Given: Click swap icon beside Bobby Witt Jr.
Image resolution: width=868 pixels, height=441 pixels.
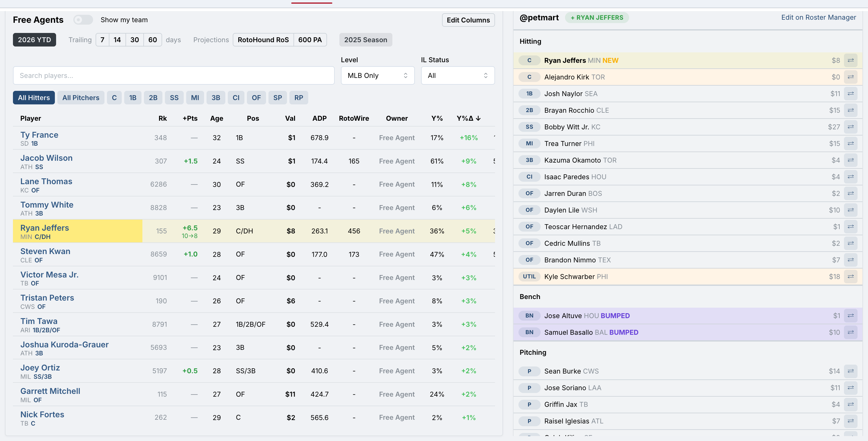Looking at the screenshot, I should 850,127.
